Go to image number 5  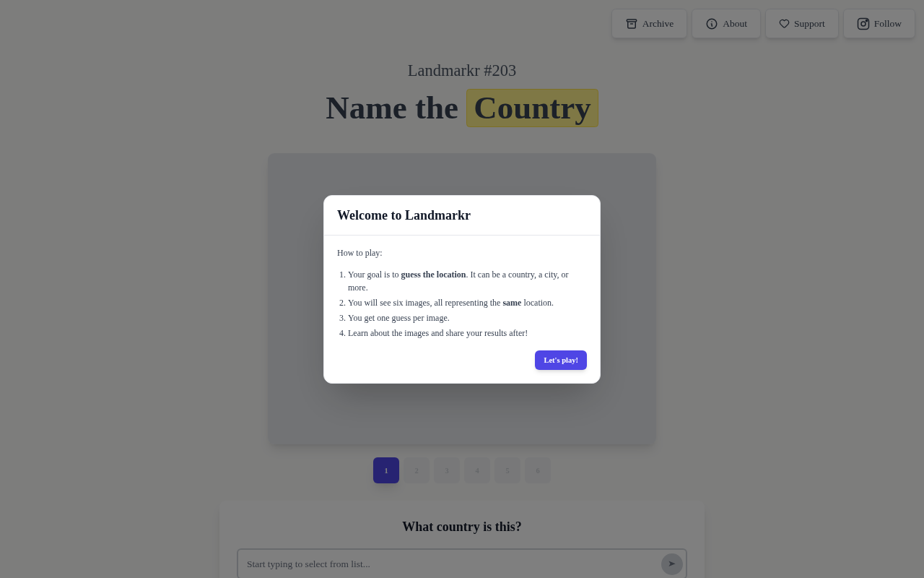[507, 470]
